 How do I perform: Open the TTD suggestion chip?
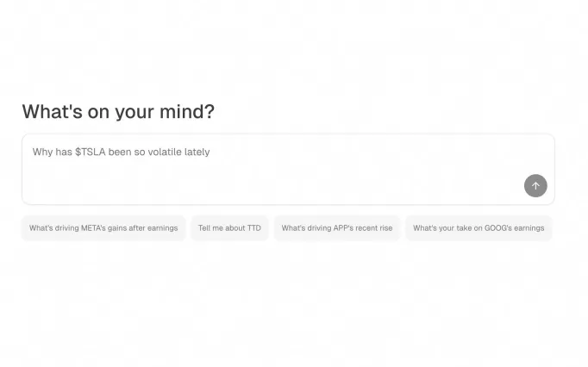(x=229, y=228)
